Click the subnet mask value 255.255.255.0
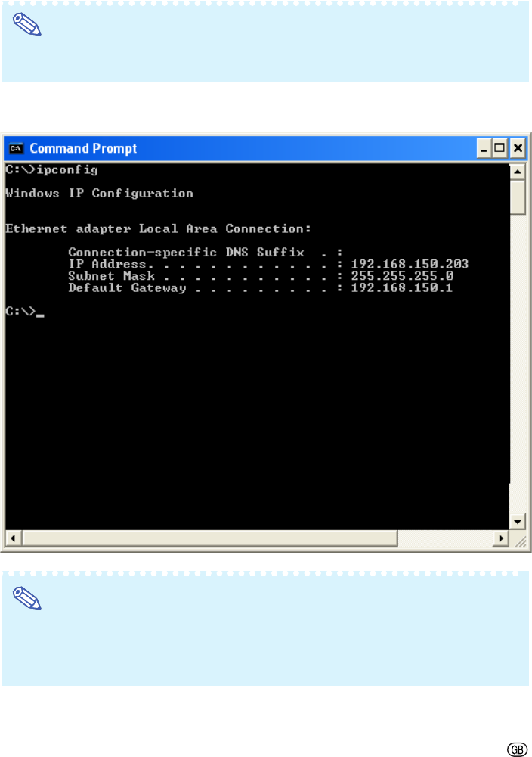Viewport: 532px width, 757px height. tap(402, 276)
